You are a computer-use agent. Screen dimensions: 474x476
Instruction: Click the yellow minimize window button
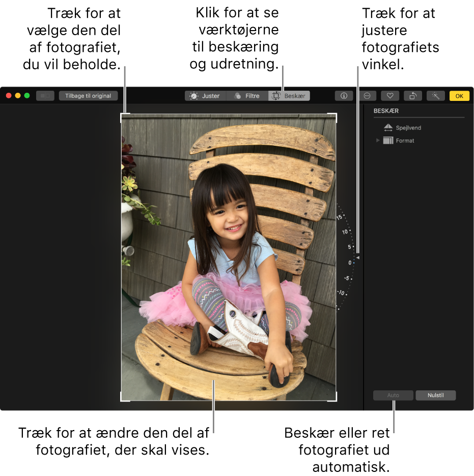pyautogui.click(x=18, y=96)
